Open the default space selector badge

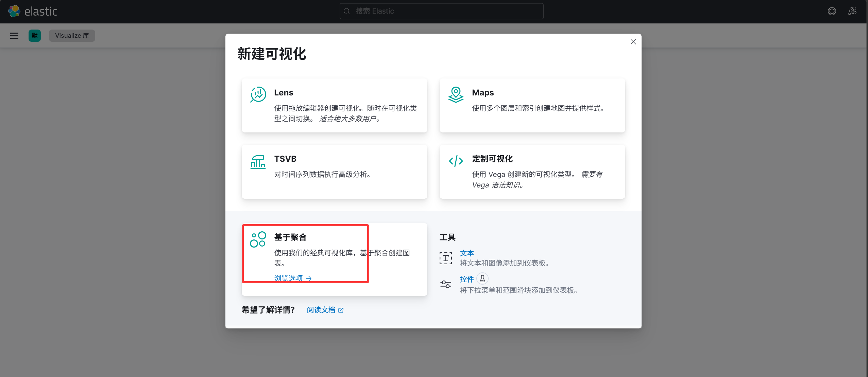tap(35, 36)
